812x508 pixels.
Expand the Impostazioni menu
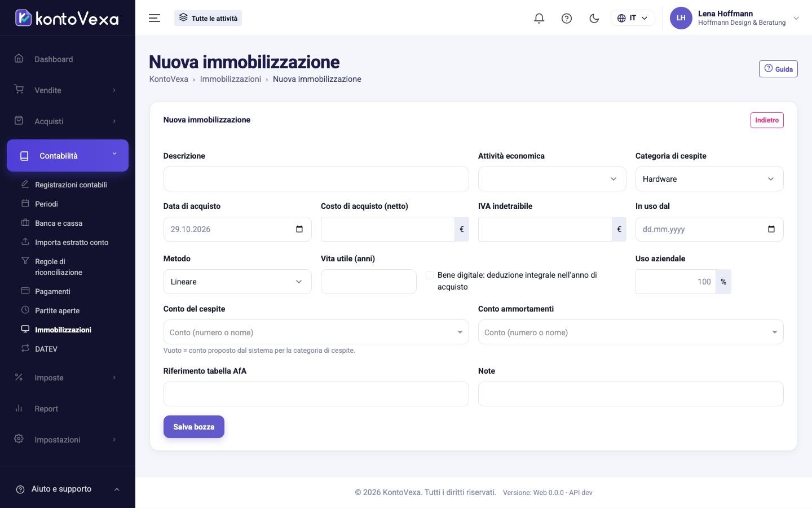click(68, 440)
